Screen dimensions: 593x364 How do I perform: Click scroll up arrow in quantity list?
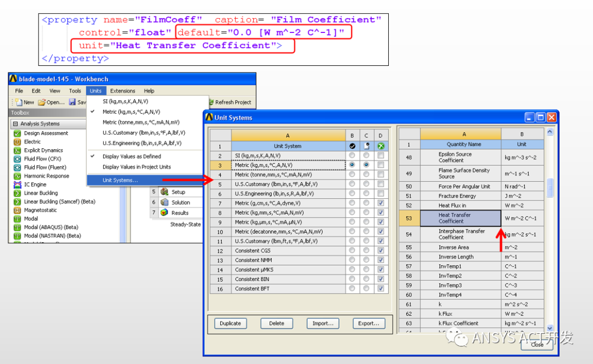point(550,132)
